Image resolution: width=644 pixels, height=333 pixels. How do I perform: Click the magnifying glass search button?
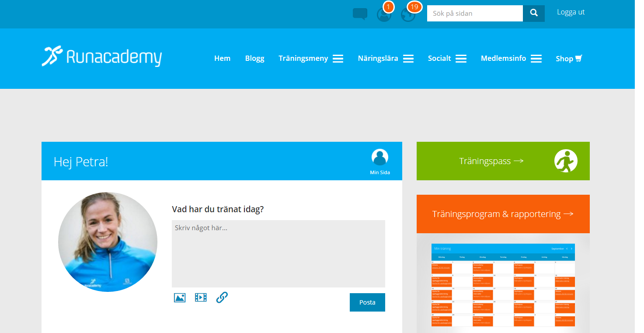pos(534,13)
